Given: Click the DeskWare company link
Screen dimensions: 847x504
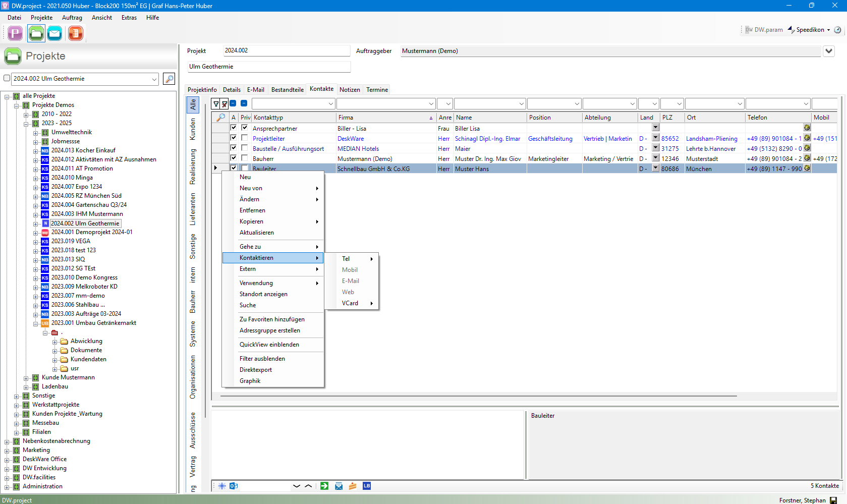Looking at the screenshot, I should [351, 139].
